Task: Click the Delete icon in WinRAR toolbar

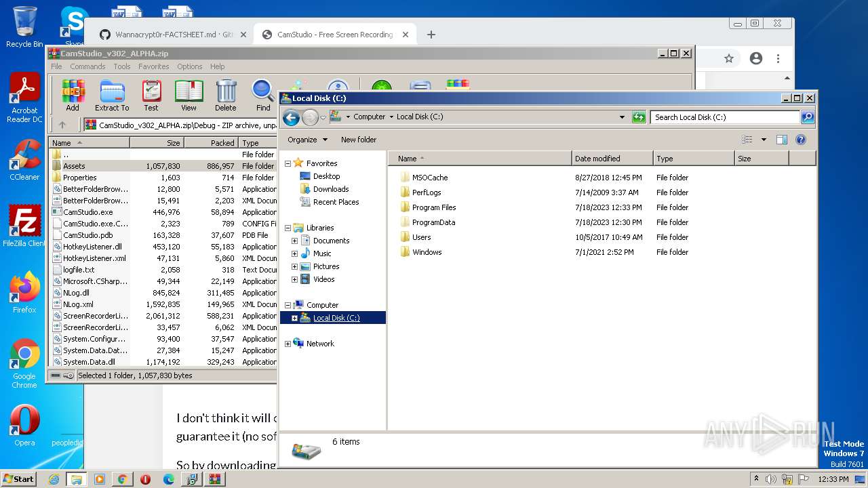Action: pyautogui.click(x=226, y=95)
